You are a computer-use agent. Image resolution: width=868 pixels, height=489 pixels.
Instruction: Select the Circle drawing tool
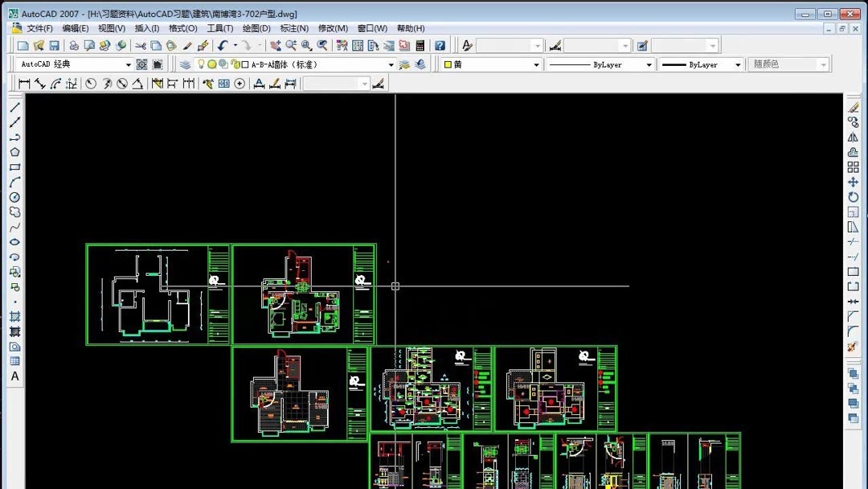15,197
